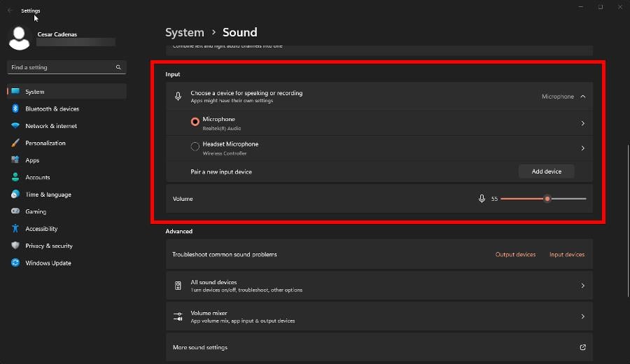Click the Add device button
The image size is (630, 364).
click(x=547, y=171)
